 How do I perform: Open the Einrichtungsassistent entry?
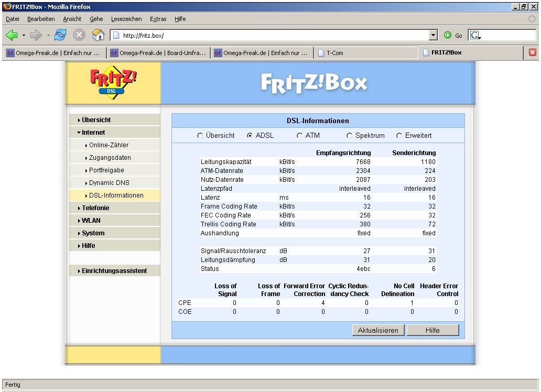[x=115, y=271]
